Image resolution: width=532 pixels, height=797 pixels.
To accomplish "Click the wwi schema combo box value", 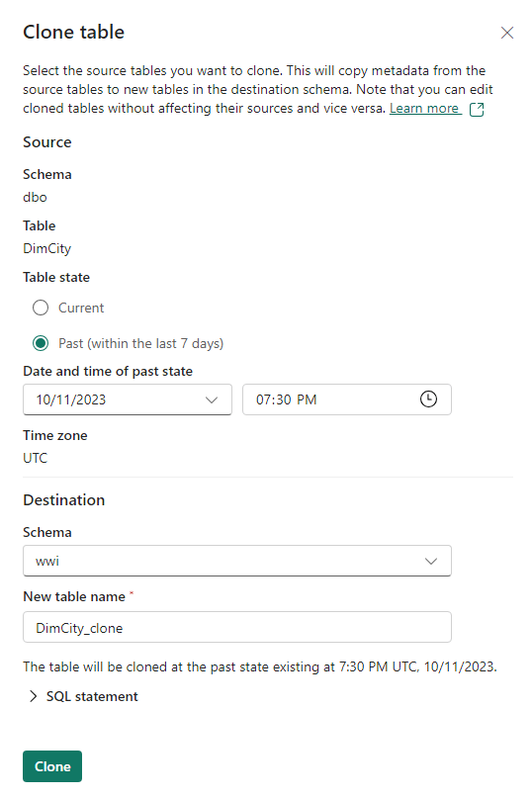I will coord(237,561).
